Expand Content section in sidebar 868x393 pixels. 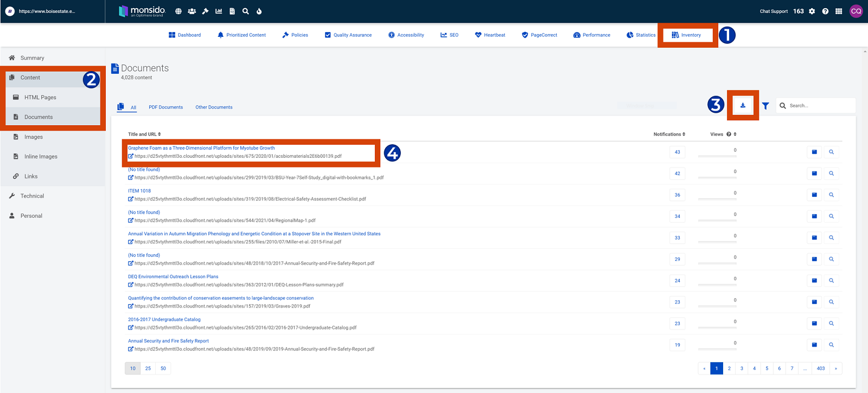53,78
